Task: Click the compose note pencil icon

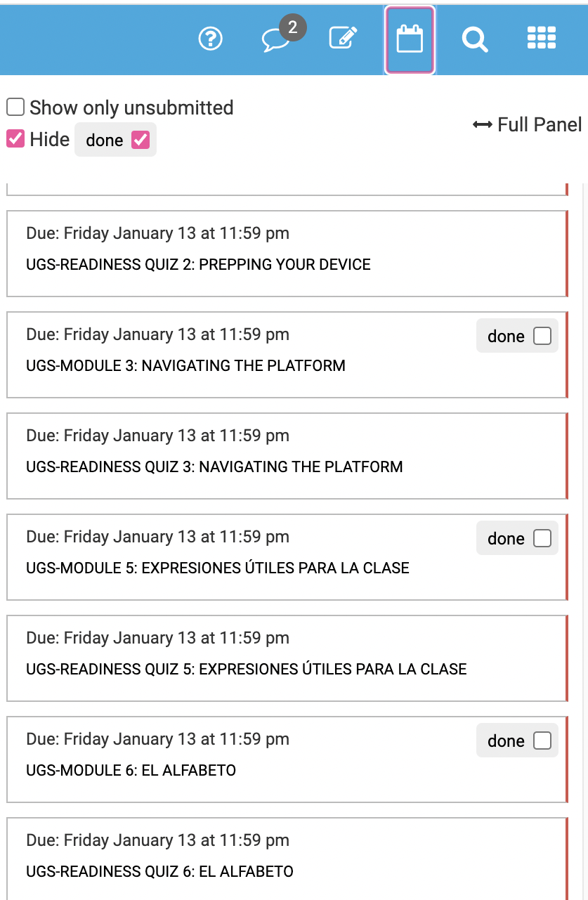Action: click(344, 38)
